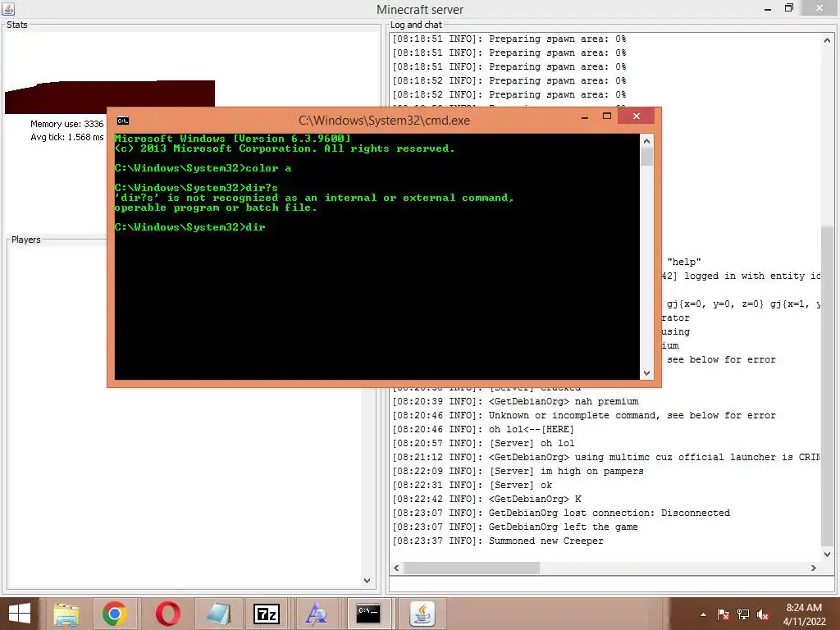Switch to cmd.exe taskbar icon
Viewport: 840px width, 630px height.
pos(368,614)
